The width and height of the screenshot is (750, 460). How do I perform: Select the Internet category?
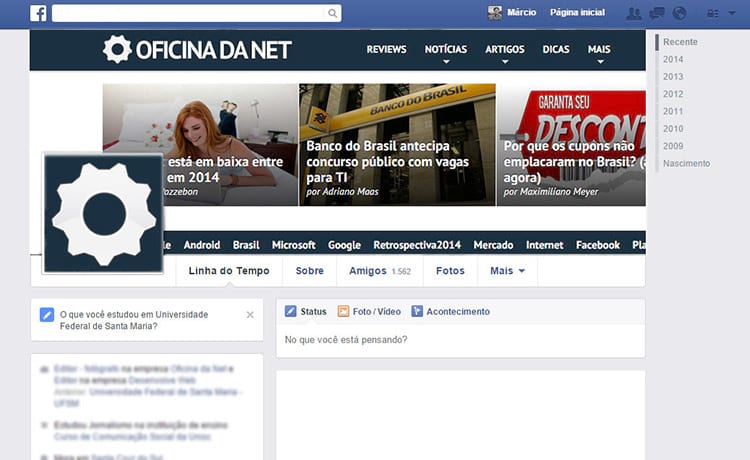[544, 245]
